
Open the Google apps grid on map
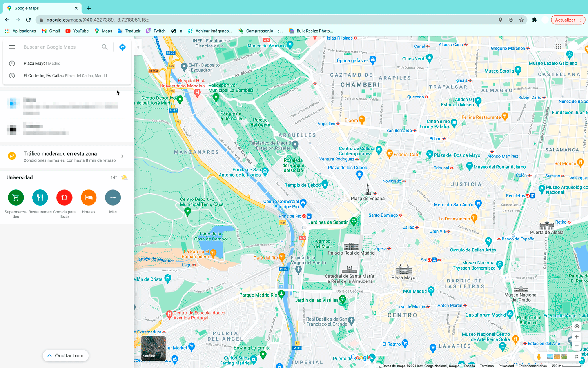[x=559, y=46]
